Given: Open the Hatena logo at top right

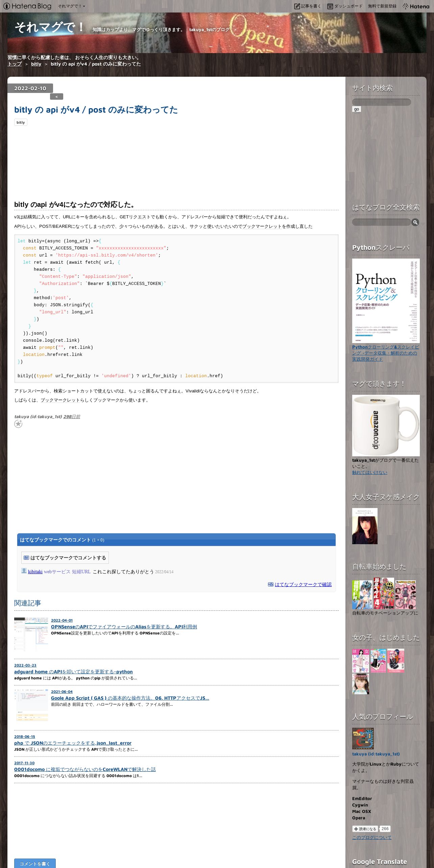Looking at the screenshot, I should tap(416, 6).
